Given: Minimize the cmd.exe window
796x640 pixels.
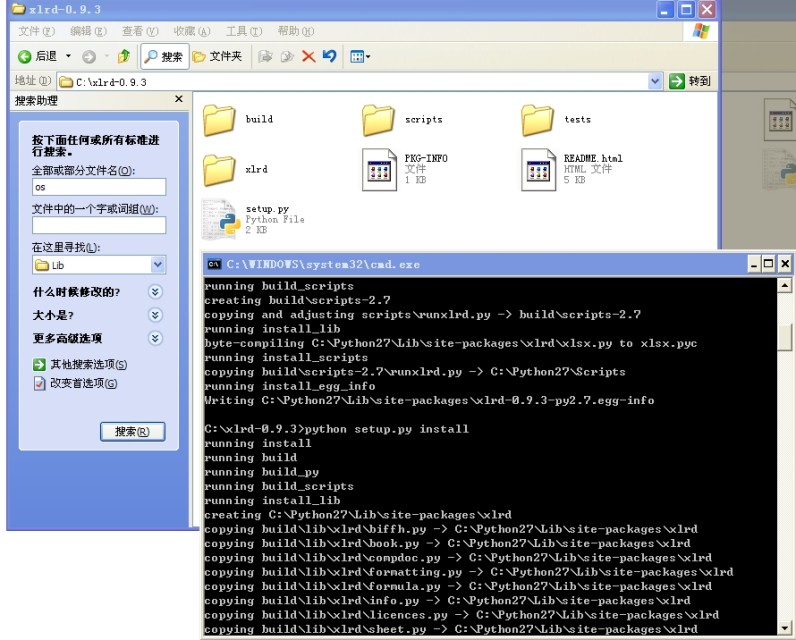Looking at the screenshot, I should coord(754,264).
